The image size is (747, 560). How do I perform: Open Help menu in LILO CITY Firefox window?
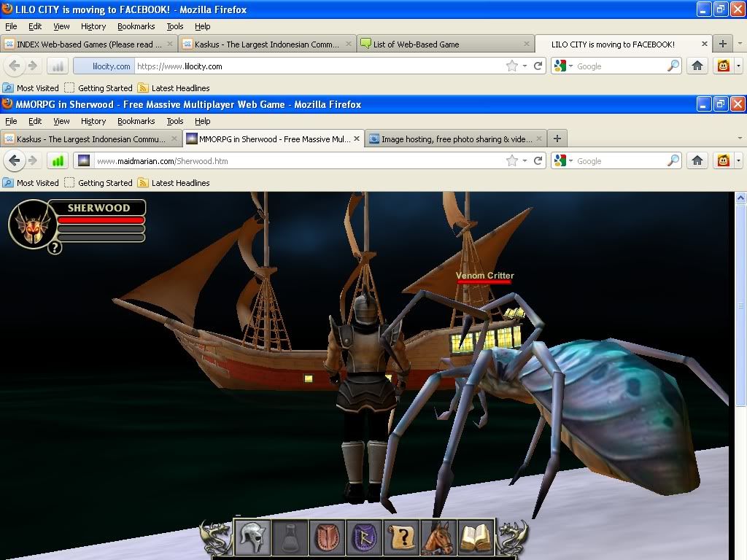203,26
